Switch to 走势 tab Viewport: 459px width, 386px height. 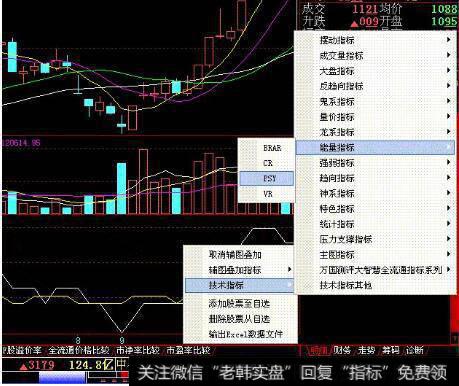(x=366, y=350)
